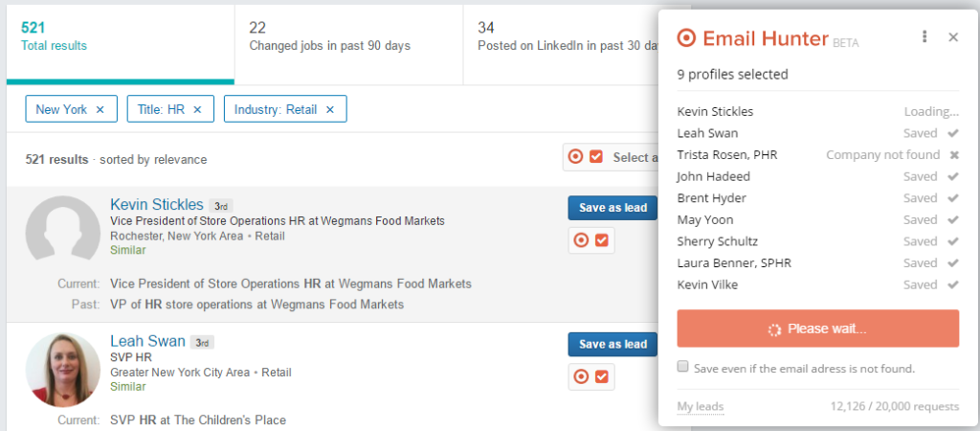Click Email Hunter target logo in panel header

(x=686, y=38)
